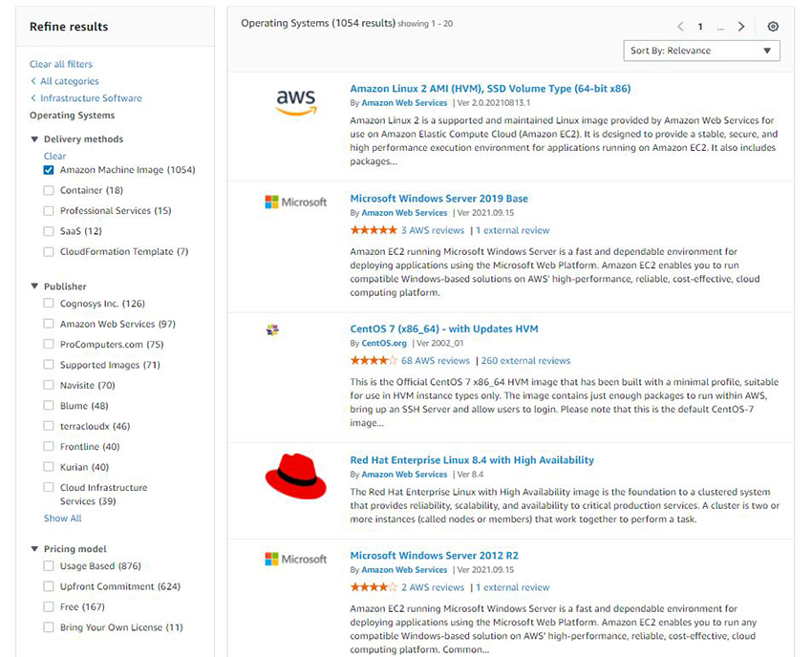Go to previous results page arrow
Viewport: 812px width, 657px height.
(x=680, y=27)
